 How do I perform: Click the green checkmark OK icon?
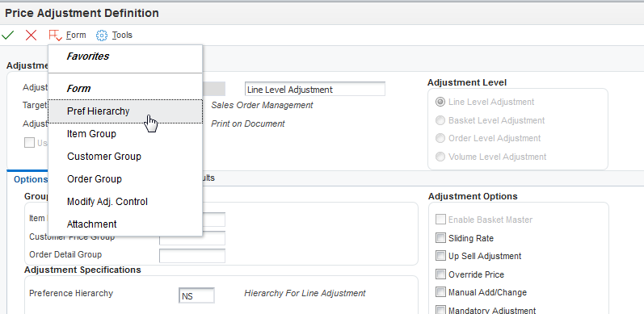[8, 36]
